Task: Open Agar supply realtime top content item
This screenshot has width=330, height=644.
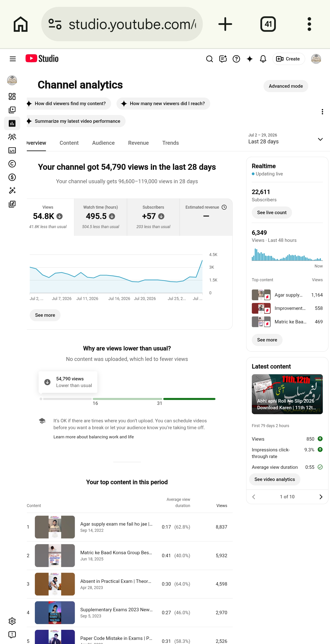Action: (x=287, y=295)
